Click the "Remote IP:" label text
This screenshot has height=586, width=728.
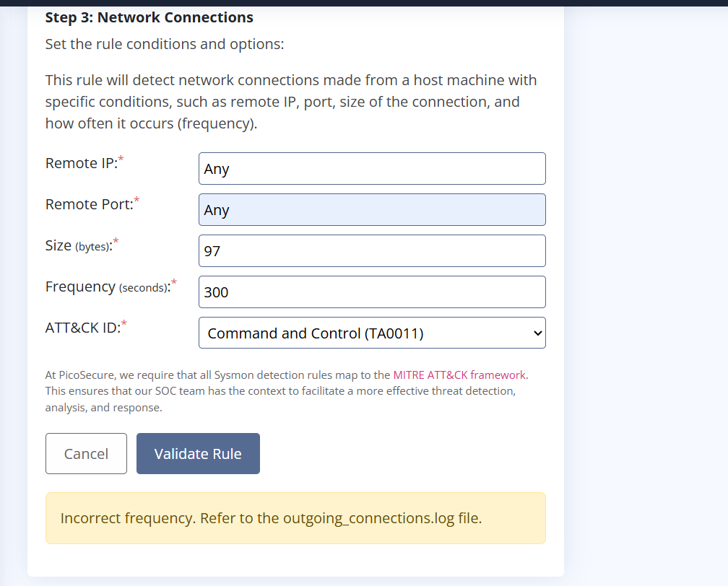pos(81,163)
